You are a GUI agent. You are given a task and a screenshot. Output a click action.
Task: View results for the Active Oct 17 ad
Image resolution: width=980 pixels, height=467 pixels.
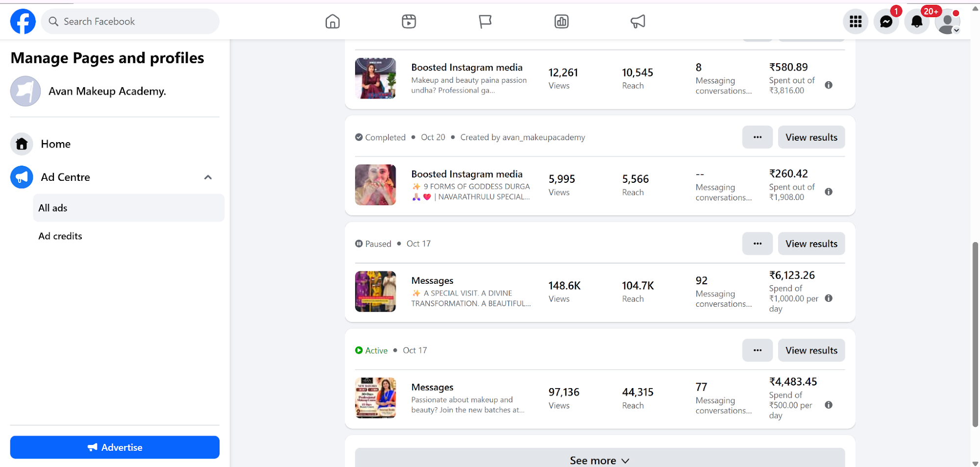[x=811, y=350]
